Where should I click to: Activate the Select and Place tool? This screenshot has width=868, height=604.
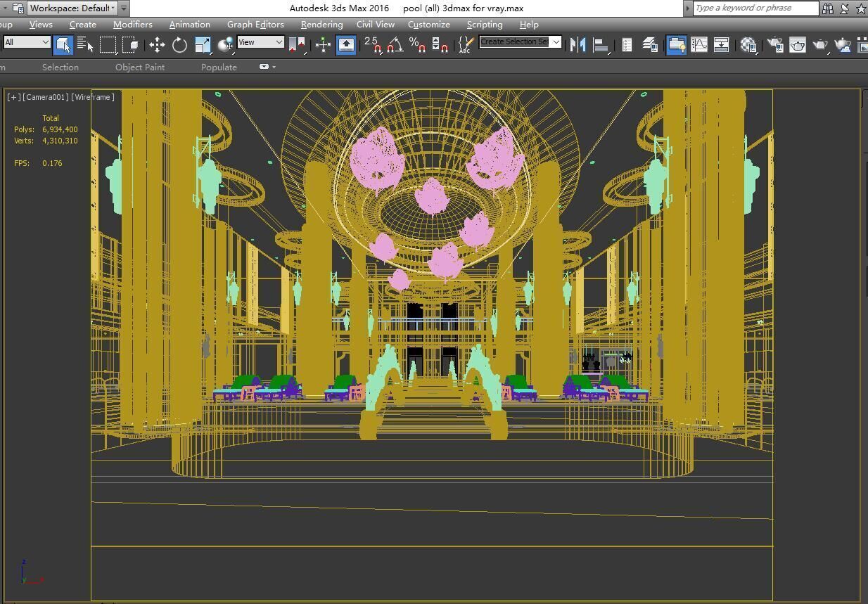[x=225, y=45]
